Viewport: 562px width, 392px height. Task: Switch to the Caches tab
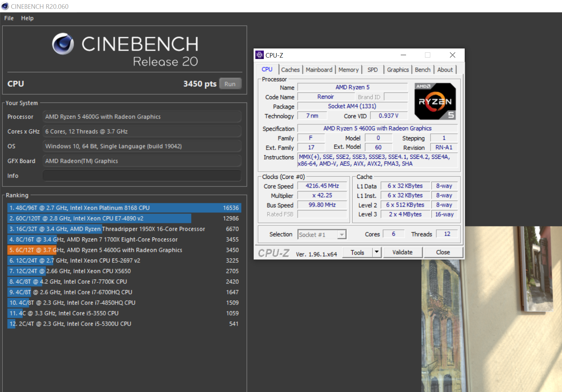point(290,70)
